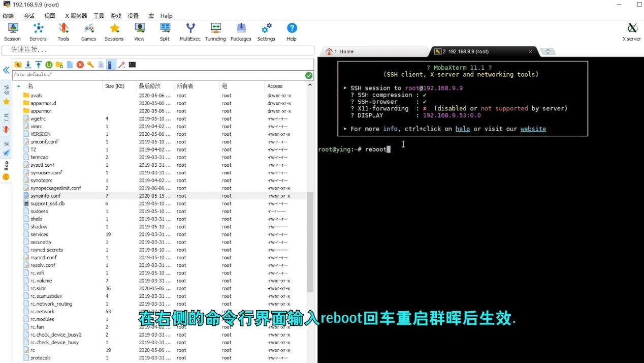The height and width of the screenshot is (363, 644).
Task: Start a new Session from the toolbar
Action: pyautogui.click(x=12, y=31)
